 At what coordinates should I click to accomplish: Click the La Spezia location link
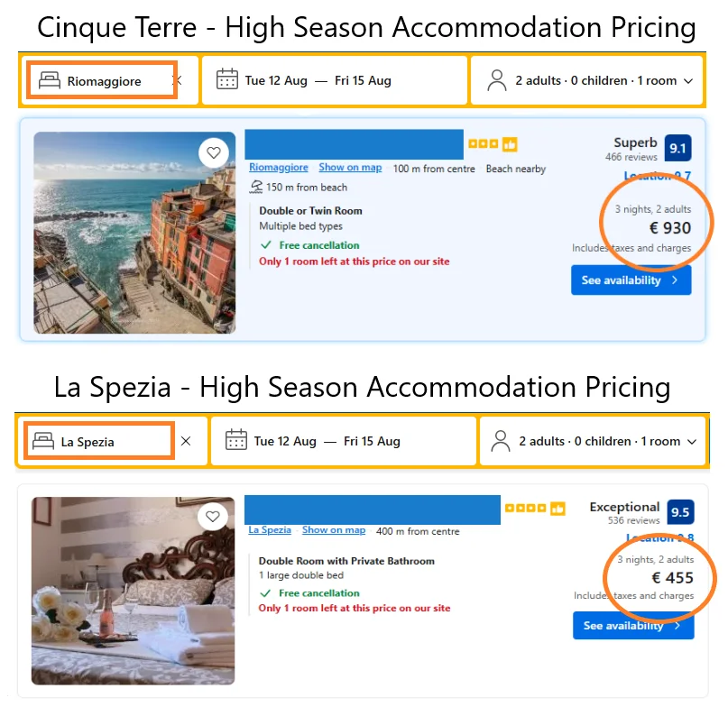[x=270, y=530]
